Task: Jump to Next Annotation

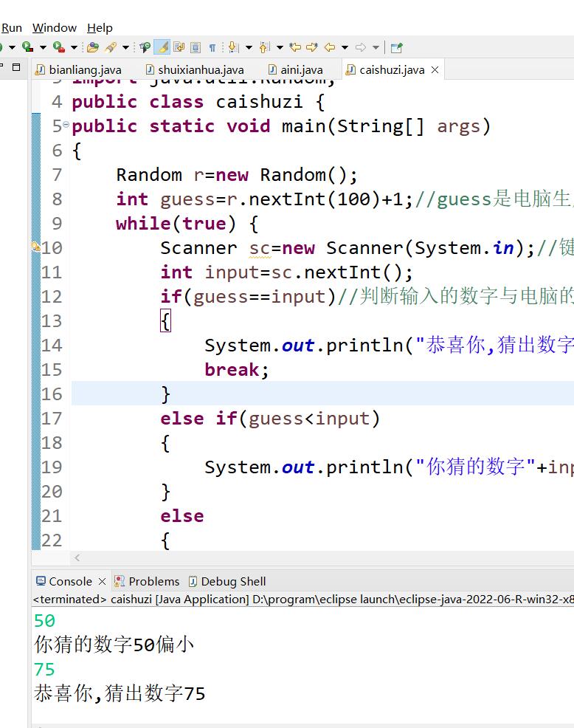Action: (x=233, y=47)
